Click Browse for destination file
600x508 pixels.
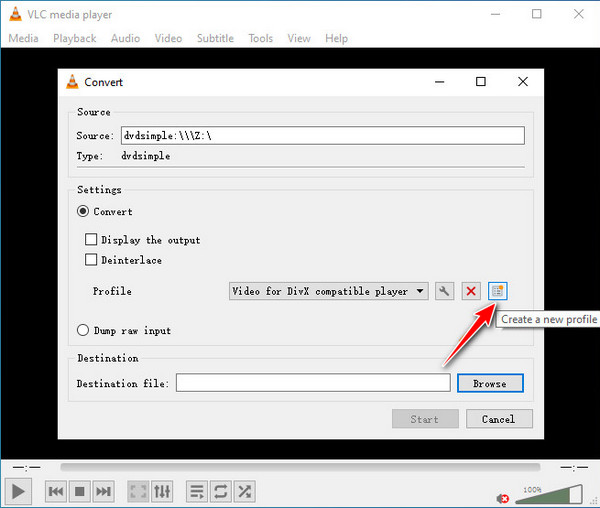tap(490, 383)
